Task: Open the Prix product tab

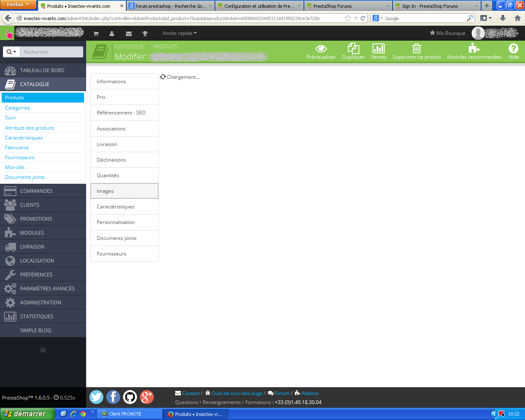Action: click(x=124, y=97)
